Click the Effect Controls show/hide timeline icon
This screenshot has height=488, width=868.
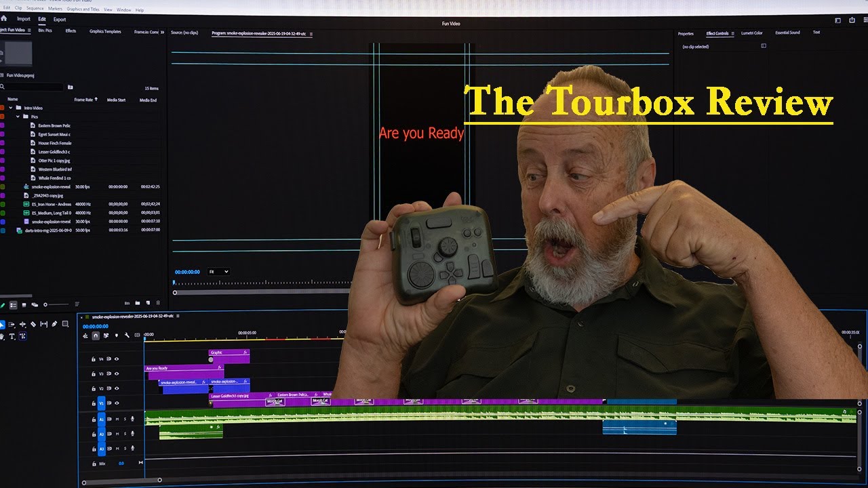pyautogui.click(x=764, y=45)
